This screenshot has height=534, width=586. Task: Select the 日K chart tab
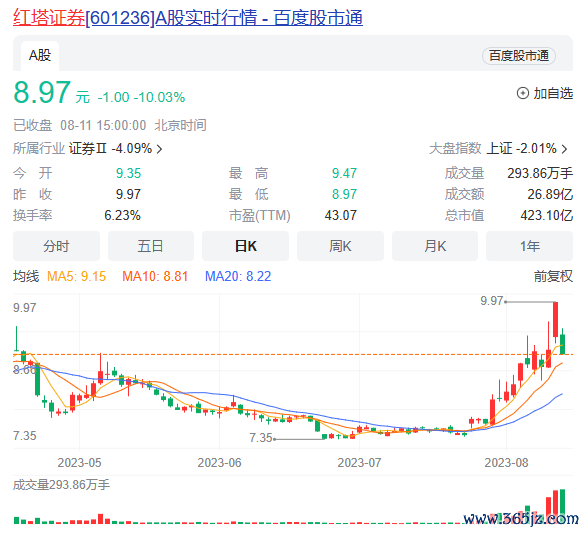coord(246,246)
